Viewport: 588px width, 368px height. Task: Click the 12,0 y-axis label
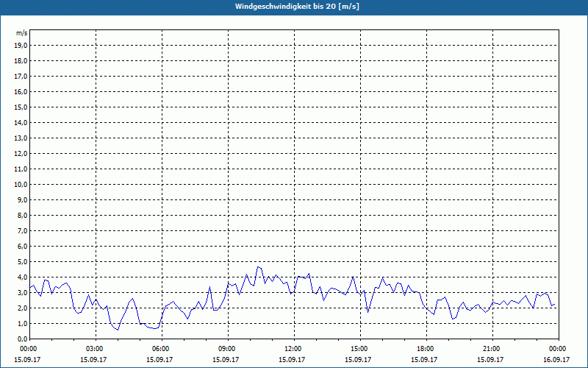[x=21, y=154]
